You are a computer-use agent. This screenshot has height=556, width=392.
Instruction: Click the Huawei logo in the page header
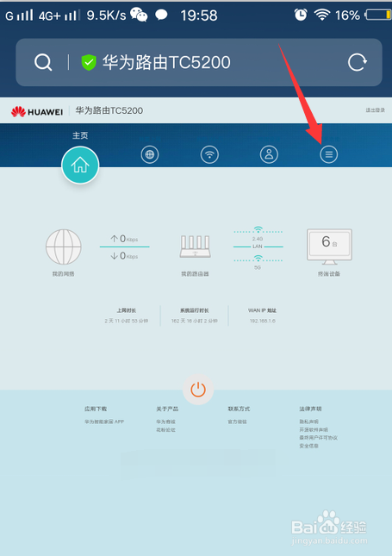point(37,112)
